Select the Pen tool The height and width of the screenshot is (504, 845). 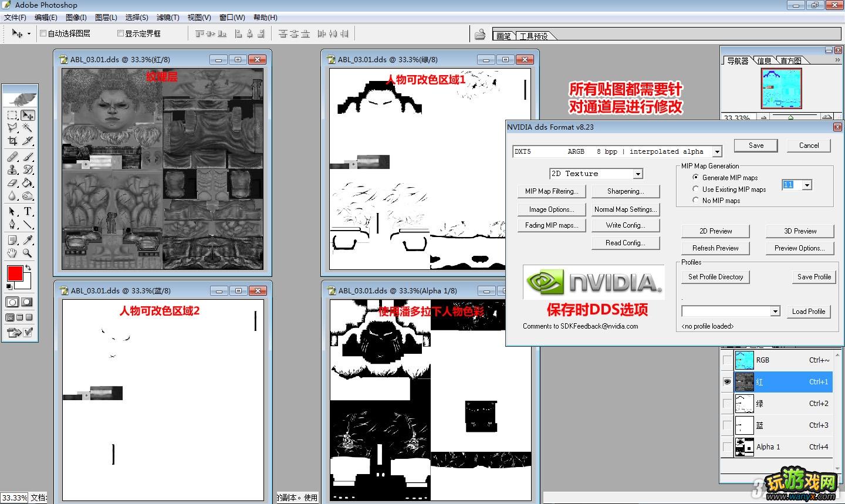12,224
